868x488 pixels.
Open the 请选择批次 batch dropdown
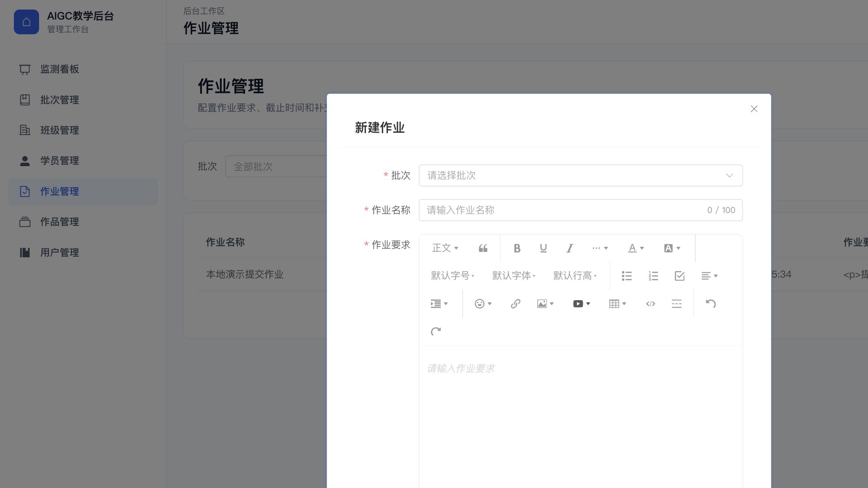[581, 175]
